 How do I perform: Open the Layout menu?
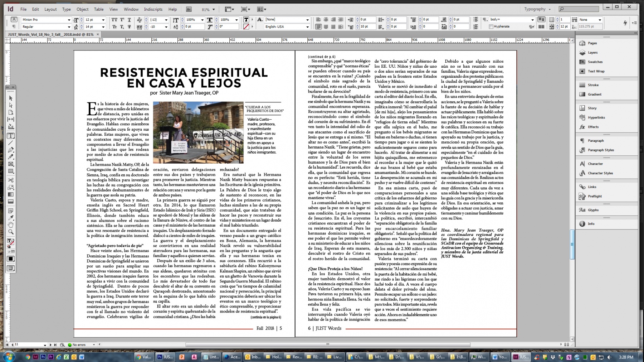coord(50,9)
